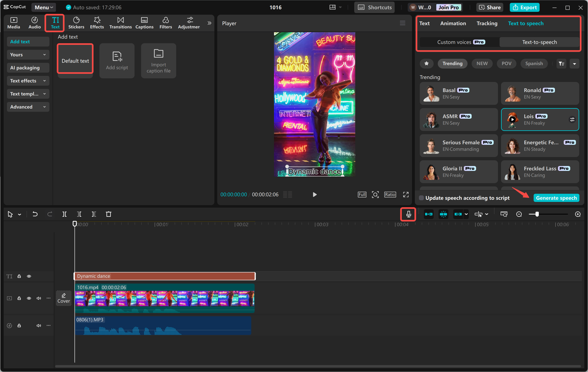Viewport: 588px width, 372px height.
Task: Expand the Advanced section
Action: pos(28,107)
